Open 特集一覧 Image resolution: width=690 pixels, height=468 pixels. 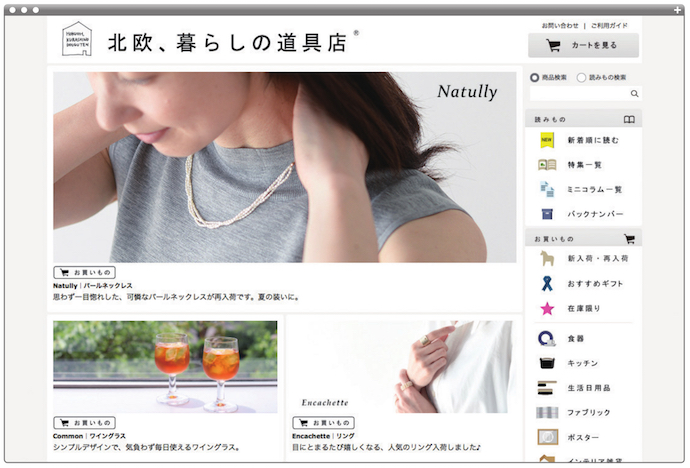point(584,165)
